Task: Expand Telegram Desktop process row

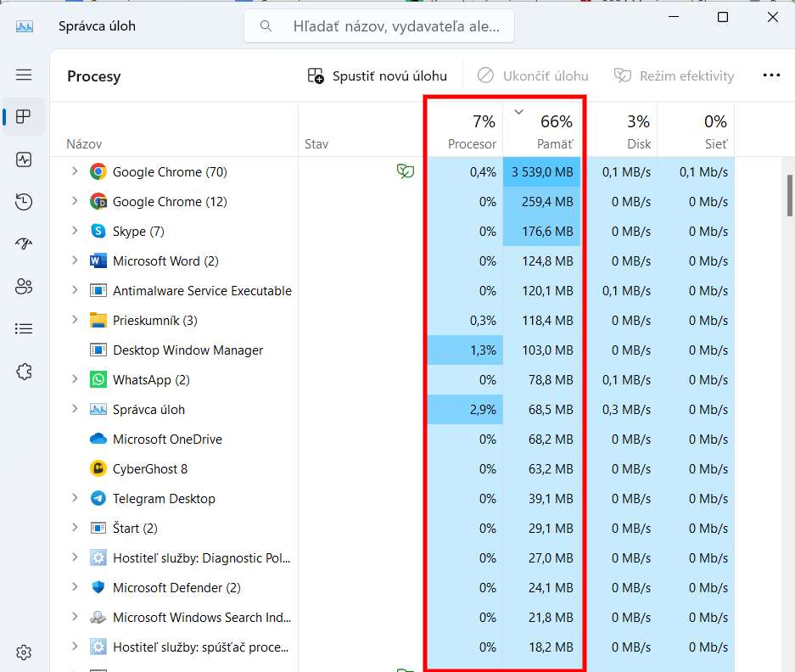Action: 75,497
